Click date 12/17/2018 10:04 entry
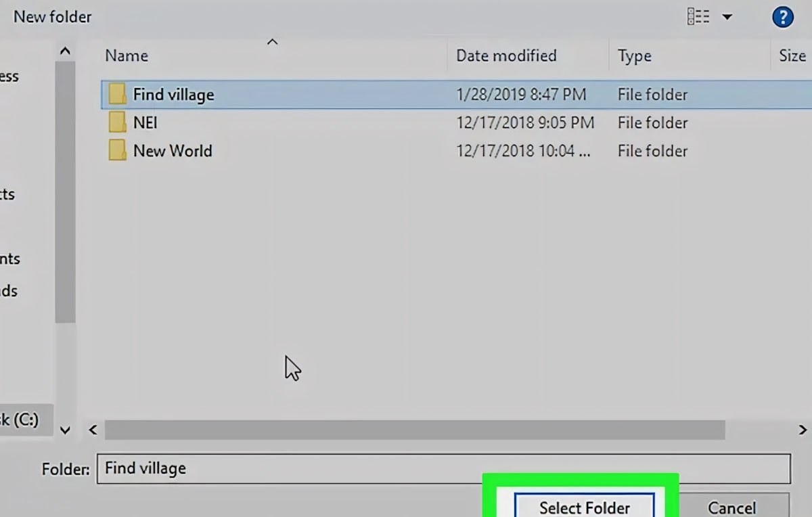This screenshot has height=517, width=812. point(523,150)
